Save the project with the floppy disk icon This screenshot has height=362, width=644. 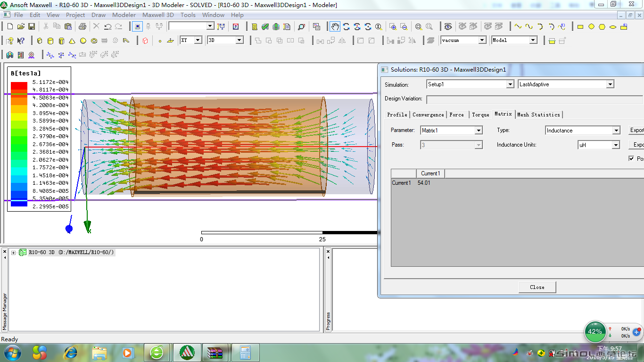(x=32, y=26)
